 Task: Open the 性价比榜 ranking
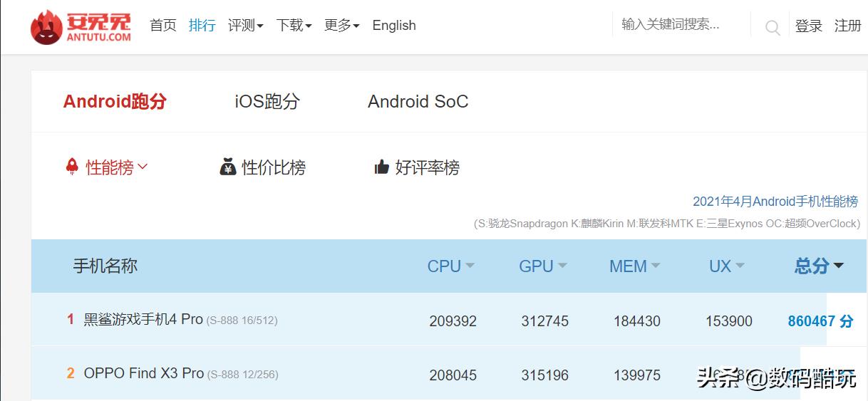pyautogui.click(x=274, y=167)
